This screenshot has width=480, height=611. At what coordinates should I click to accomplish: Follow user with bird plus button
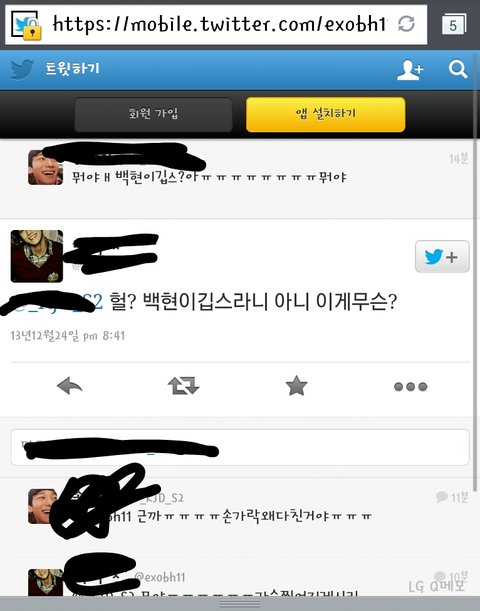pyautogui.click(x=442, y=256)
